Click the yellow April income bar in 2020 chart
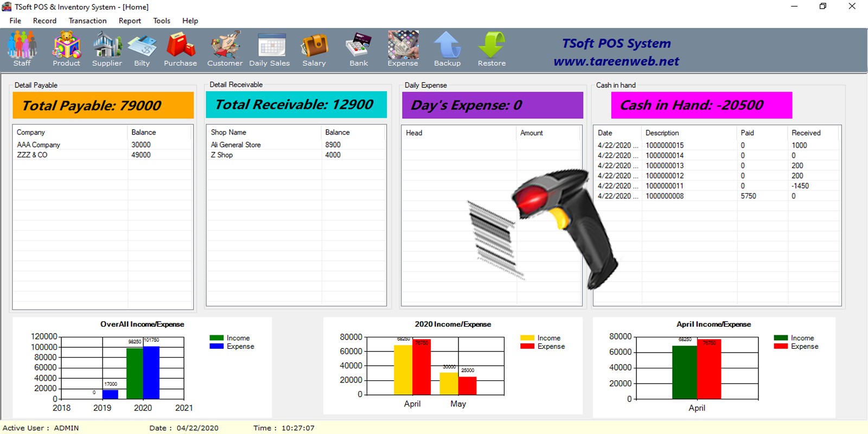 coord(403,370)
